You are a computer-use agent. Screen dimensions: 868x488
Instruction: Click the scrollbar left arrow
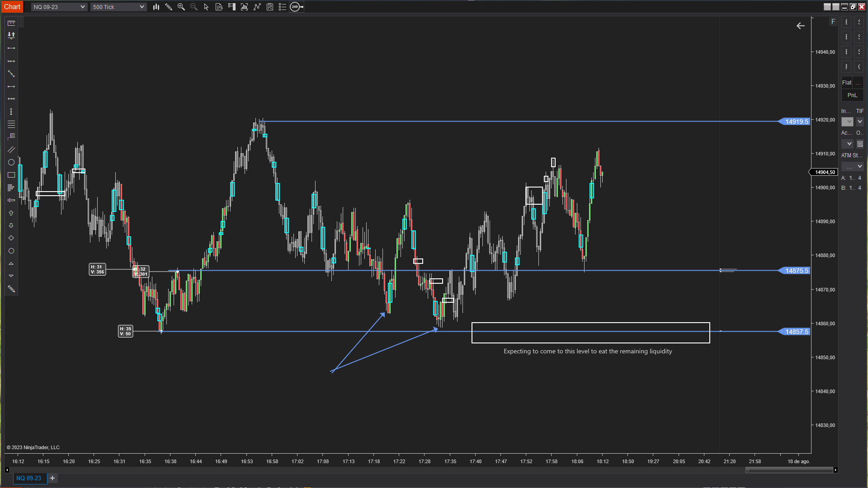click(7, 470)
